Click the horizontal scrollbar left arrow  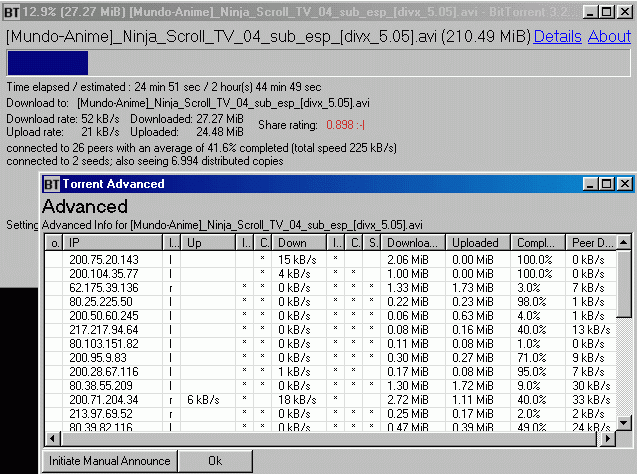tap(51, 440)
